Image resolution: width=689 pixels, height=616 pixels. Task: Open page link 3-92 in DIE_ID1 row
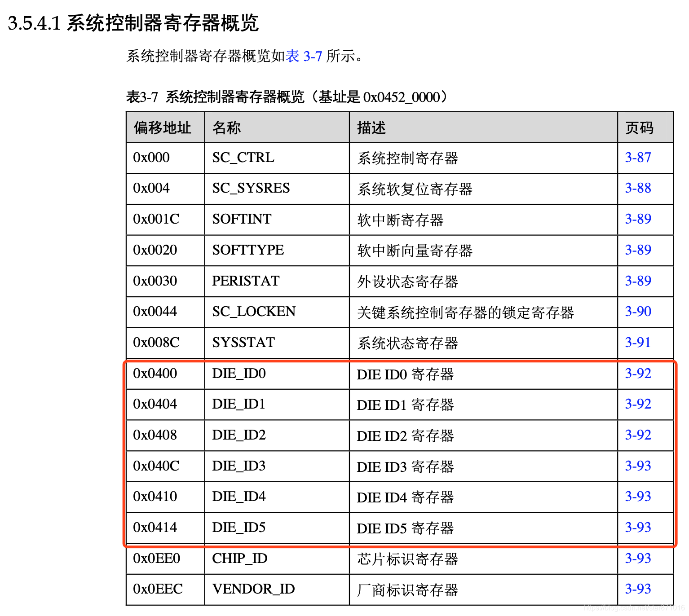638,404
